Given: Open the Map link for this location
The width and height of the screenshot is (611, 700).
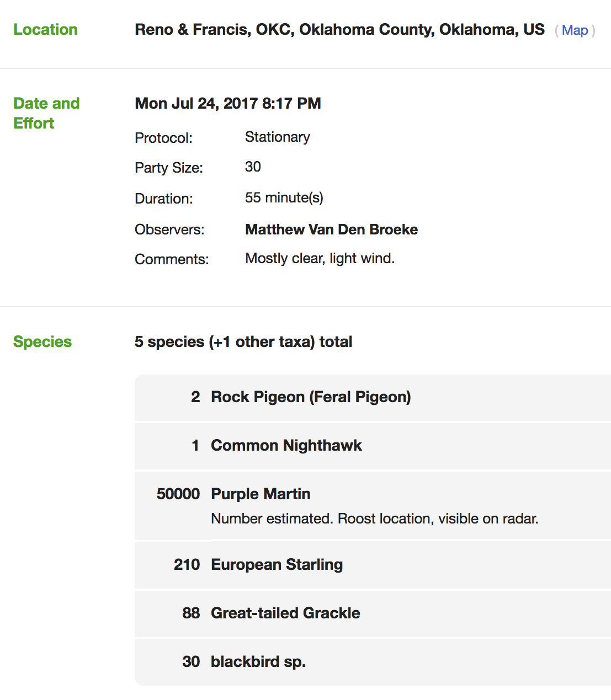Looking at the screenshot, I should (x=575, y=30).
